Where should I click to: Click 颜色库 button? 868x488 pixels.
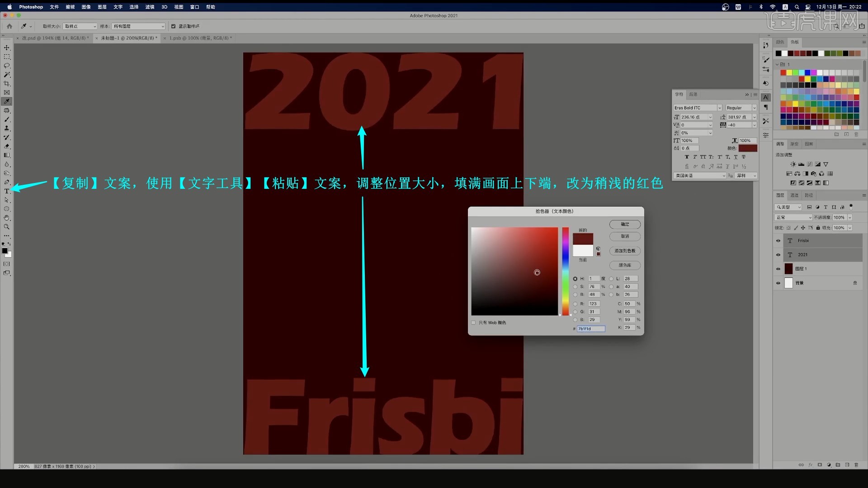[x=625, y=265]
